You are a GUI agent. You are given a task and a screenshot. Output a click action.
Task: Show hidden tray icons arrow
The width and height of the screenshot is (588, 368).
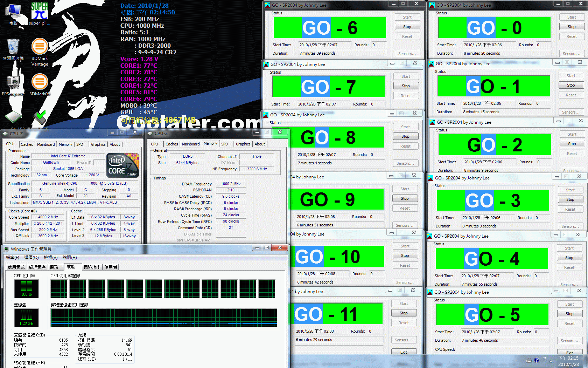coord(551,361)
